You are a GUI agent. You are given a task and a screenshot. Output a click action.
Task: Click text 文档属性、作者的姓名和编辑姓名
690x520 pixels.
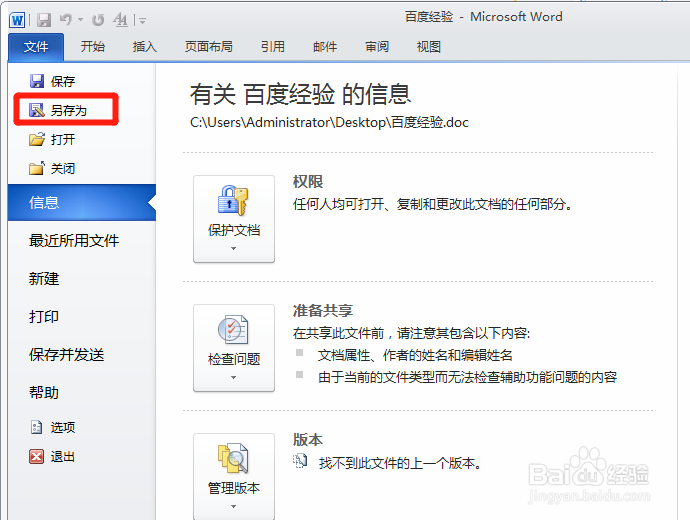415,355
